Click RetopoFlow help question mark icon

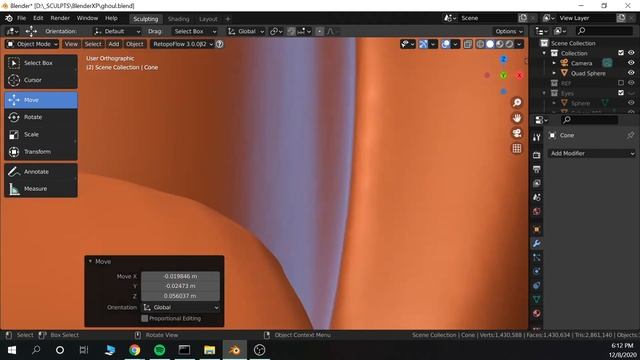coord(220,44)
